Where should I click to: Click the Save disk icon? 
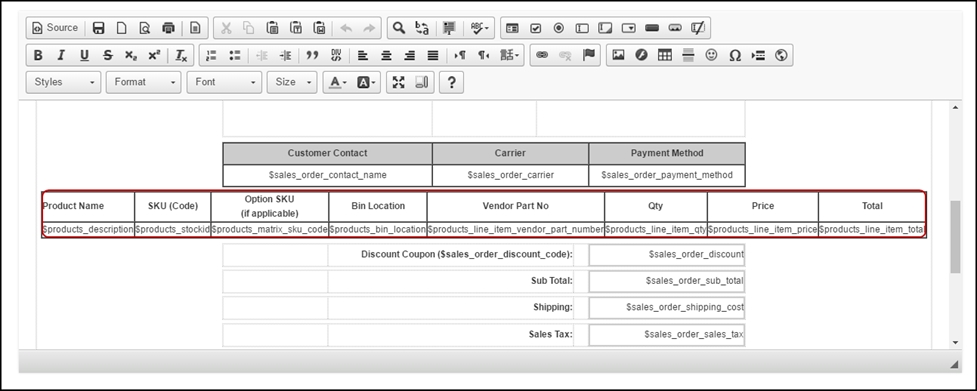pos(98,28)
